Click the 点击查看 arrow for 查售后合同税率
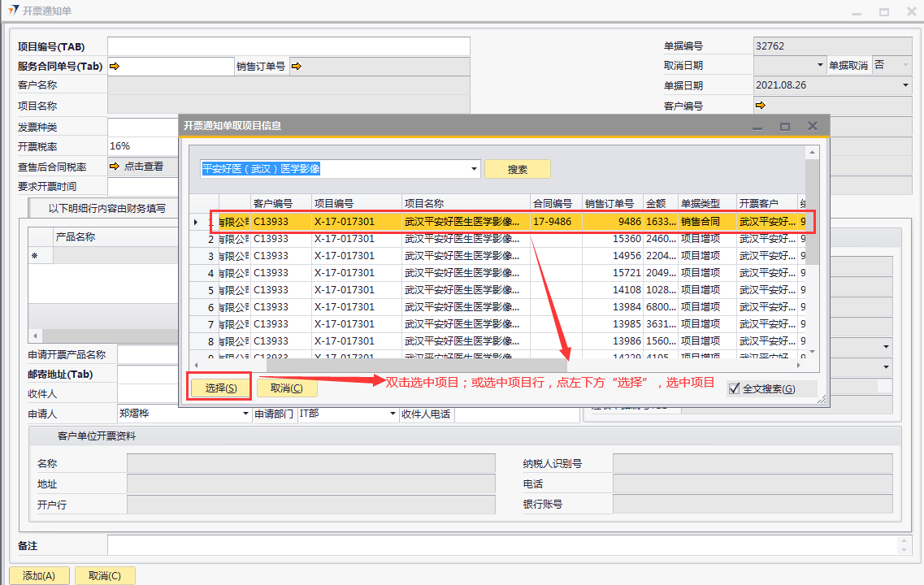 [x=115, y=167]
